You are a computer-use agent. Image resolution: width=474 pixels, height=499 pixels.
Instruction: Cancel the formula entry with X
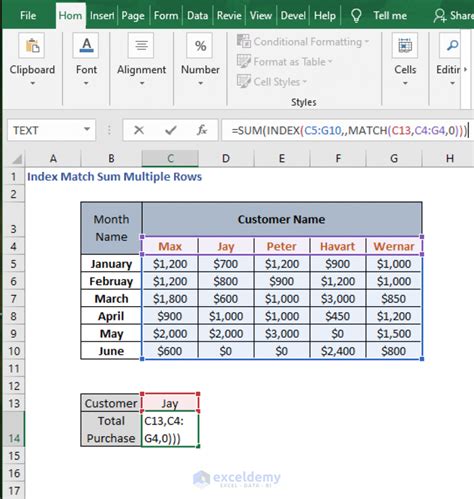139,130
